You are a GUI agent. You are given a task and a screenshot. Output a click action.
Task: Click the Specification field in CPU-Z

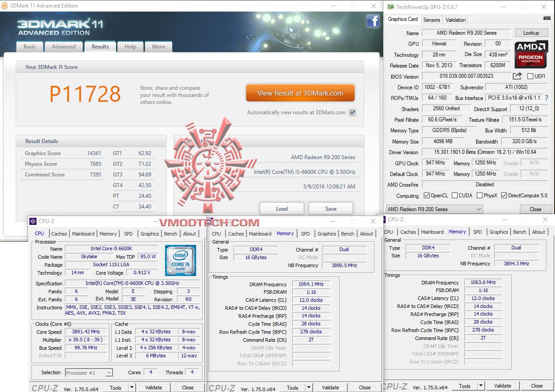click(x=132, y=284)
